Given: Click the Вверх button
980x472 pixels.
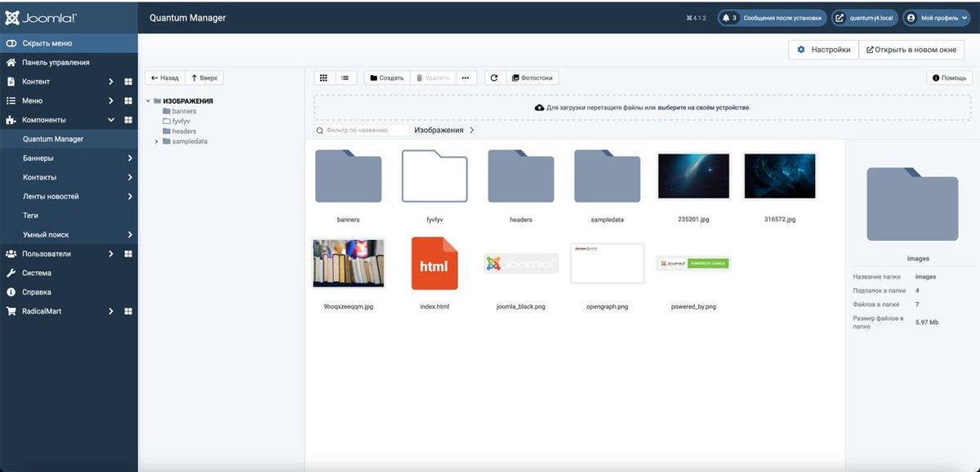Looking at the screenshot, I should [204, 78].
